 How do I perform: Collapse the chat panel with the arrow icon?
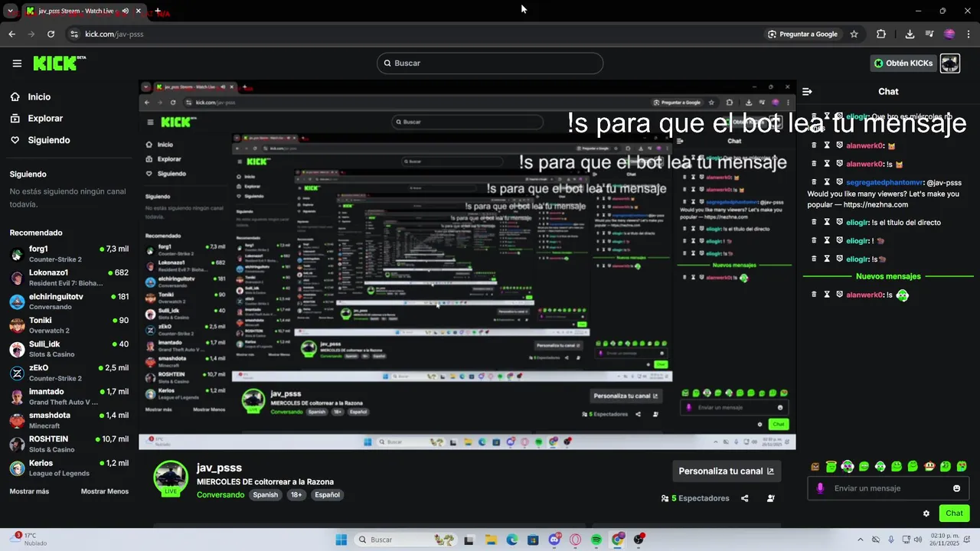807,91
